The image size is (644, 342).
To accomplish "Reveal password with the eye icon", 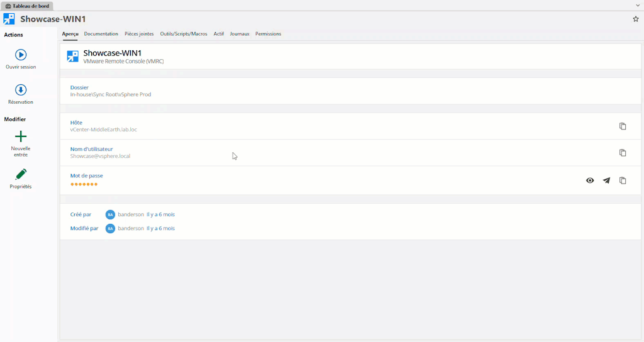I will (x=590, y=180).
